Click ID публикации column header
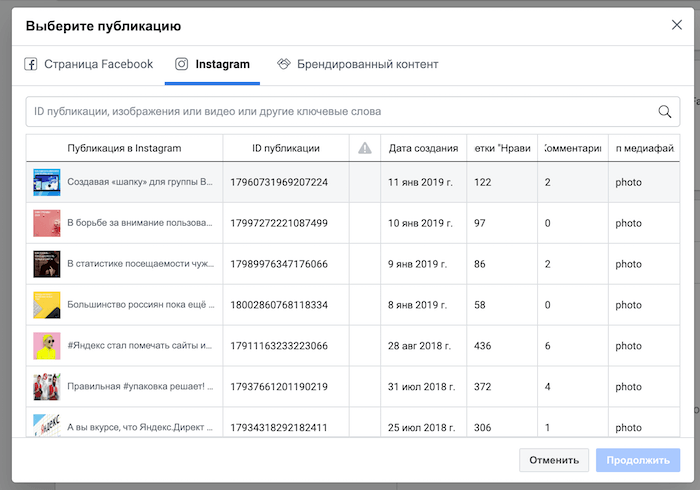 coord(286,148)
